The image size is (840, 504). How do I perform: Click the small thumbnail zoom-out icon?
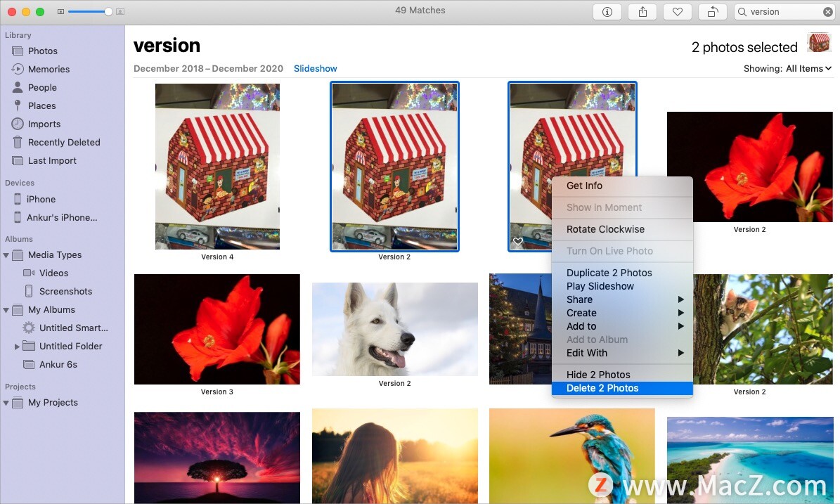click(60, 11)
